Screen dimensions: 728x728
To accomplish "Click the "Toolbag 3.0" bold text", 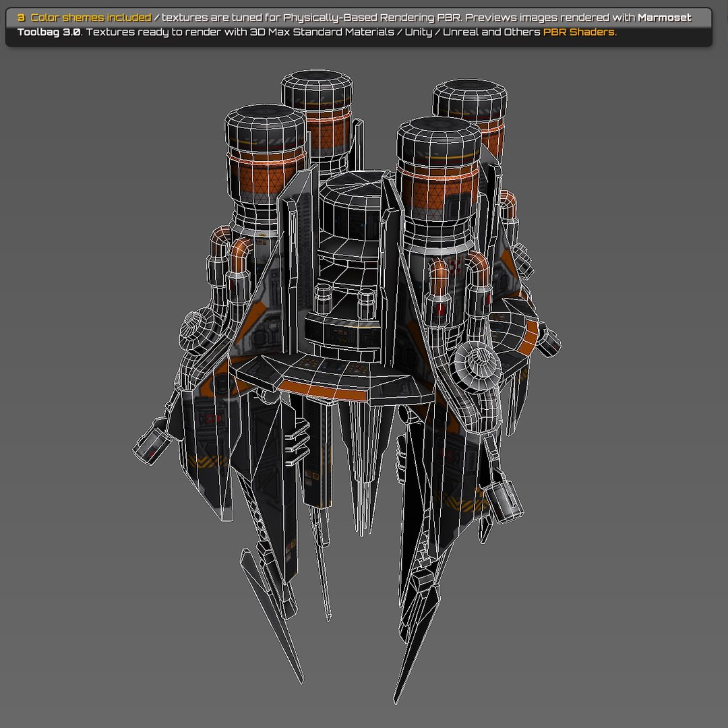I will pyautogui.click(x=49, y=32).
